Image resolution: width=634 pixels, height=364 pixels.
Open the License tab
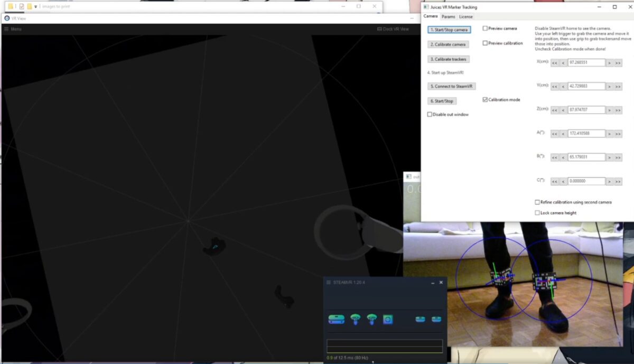click(465, 17)
